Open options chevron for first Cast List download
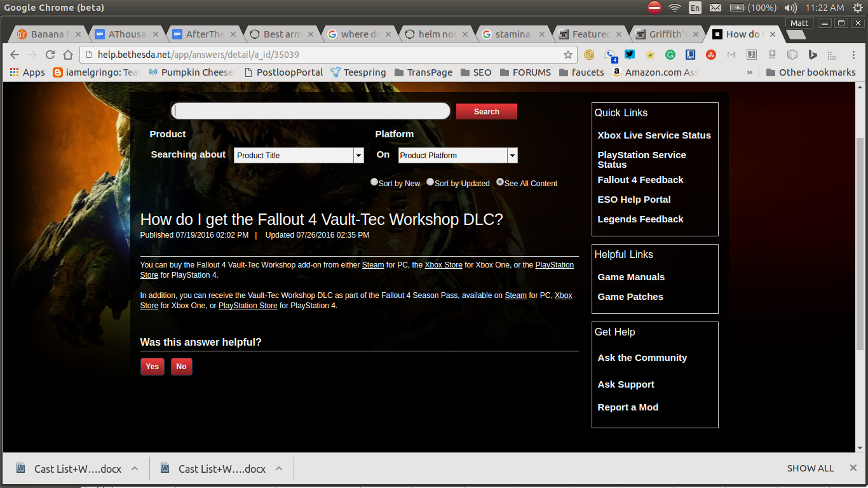Screen dimensions: 868x488 135,468
